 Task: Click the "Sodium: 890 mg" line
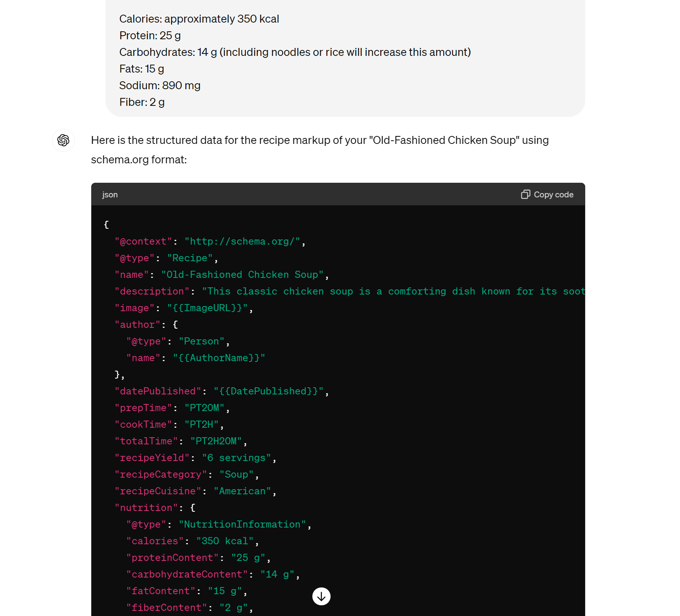(160, 86)
